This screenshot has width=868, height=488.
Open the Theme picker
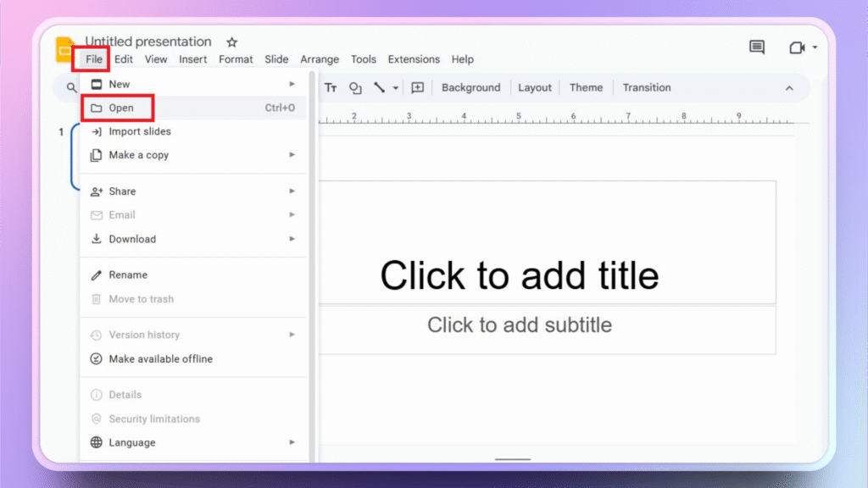586,87
